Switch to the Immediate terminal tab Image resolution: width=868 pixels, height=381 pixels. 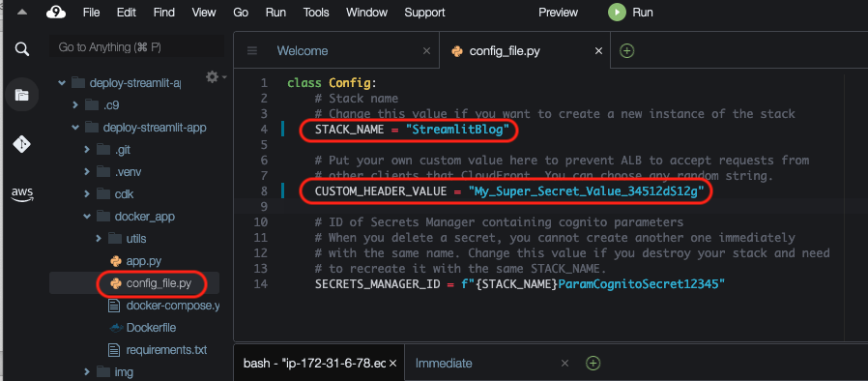(444, 364)
